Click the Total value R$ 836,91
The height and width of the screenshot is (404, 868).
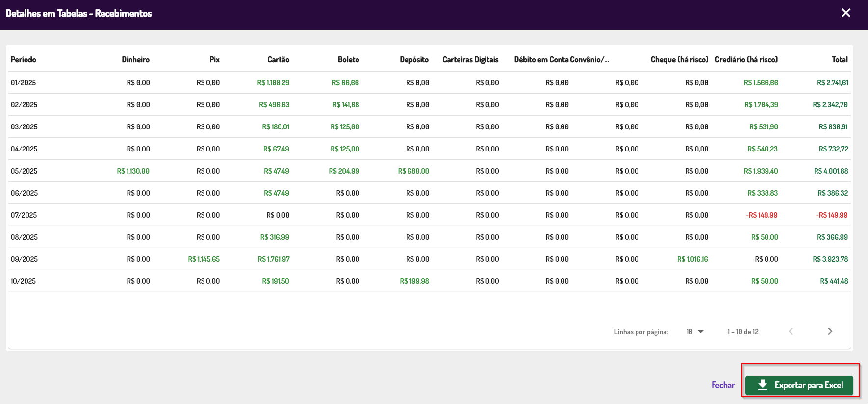point(833,127)
